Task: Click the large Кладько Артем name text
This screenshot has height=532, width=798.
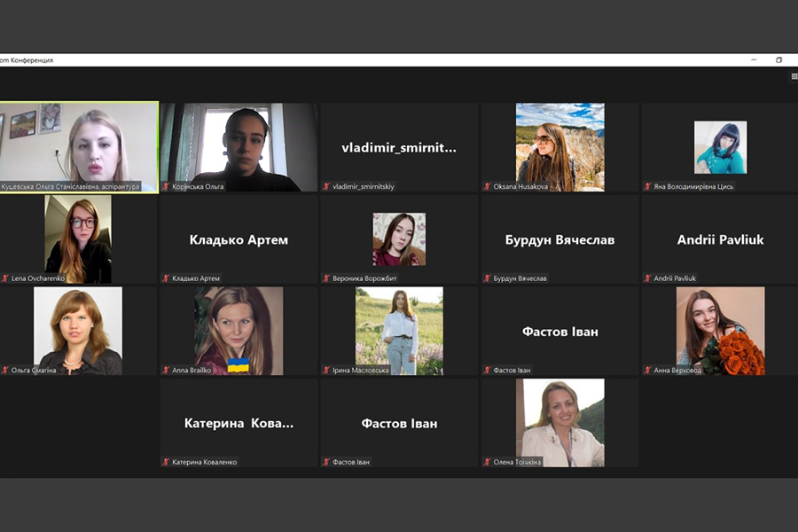Action: tap(239, 239)
